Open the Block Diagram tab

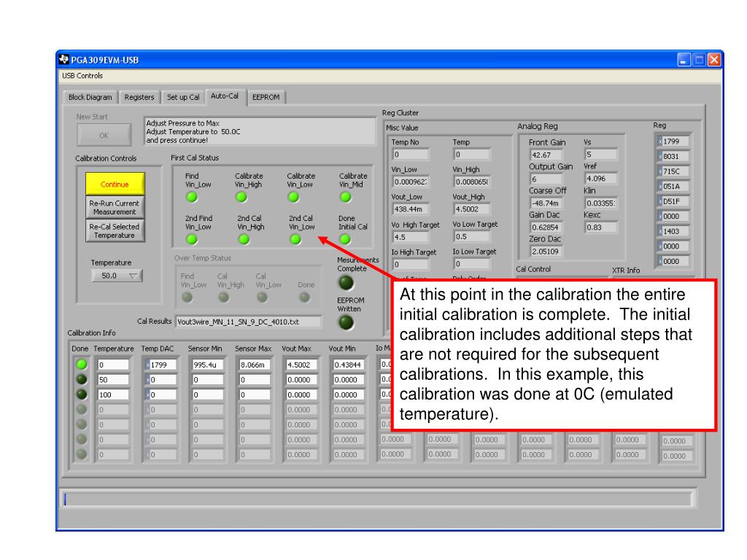click(x=90, y=97)
